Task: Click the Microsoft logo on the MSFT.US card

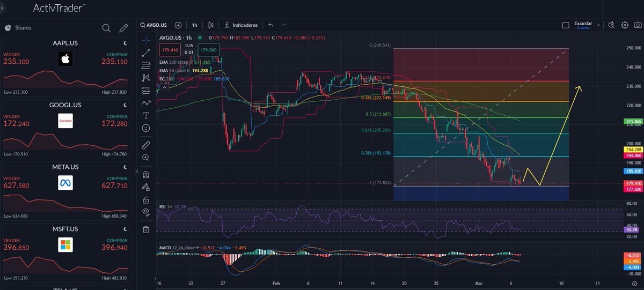Action: click(x=65, y=246)
